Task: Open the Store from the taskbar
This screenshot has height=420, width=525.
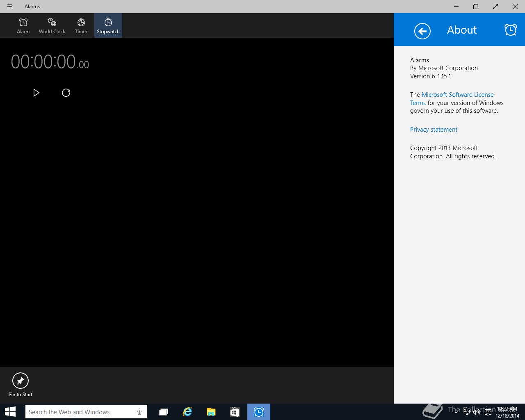Action: point(235,412)
